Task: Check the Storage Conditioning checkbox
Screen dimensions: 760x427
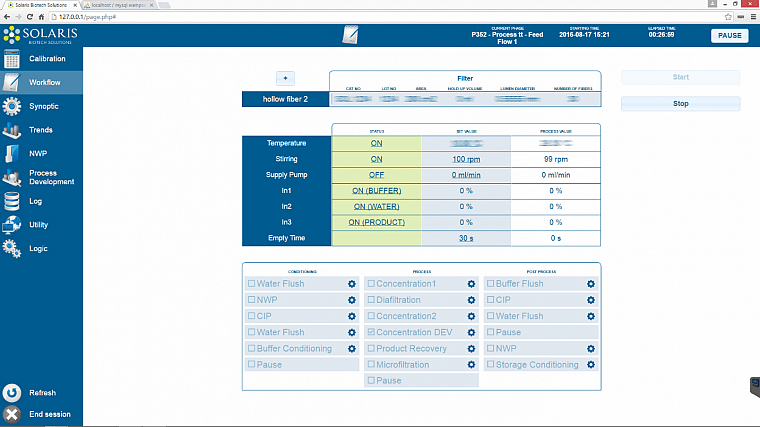Action: pyautogui.click(x=491, y=364)
